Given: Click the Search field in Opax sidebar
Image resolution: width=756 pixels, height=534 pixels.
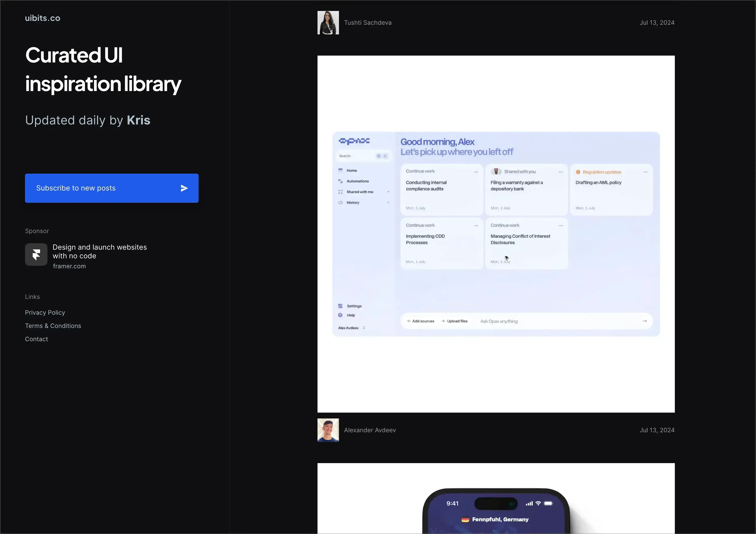Looking at the screenshot, I should point(363,156).
